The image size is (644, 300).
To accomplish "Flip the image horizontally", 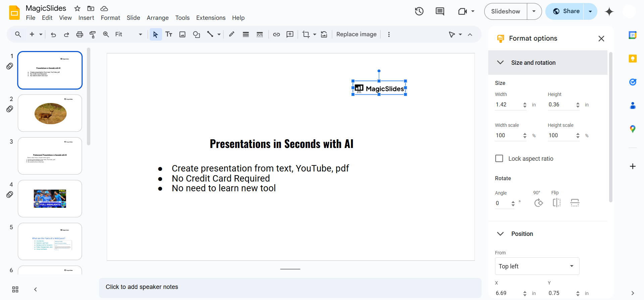I will [556, 203].
